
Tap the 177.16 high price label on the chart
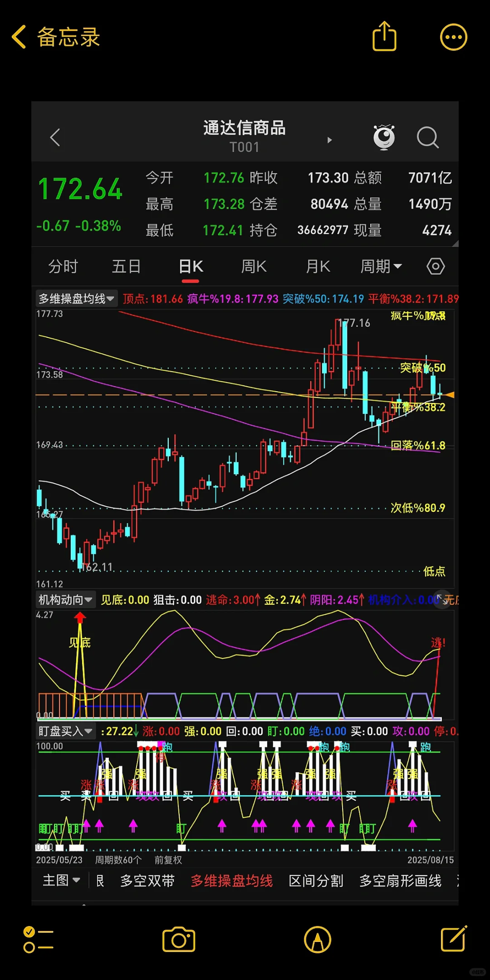(355, 323)
